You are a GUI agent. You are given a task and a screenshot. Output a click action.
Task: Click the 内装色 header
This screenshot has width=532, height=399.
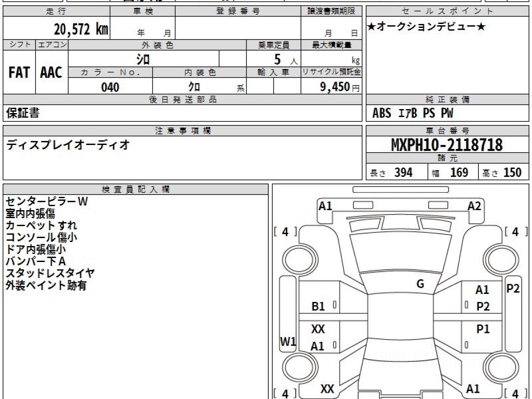tap(199, 73)
